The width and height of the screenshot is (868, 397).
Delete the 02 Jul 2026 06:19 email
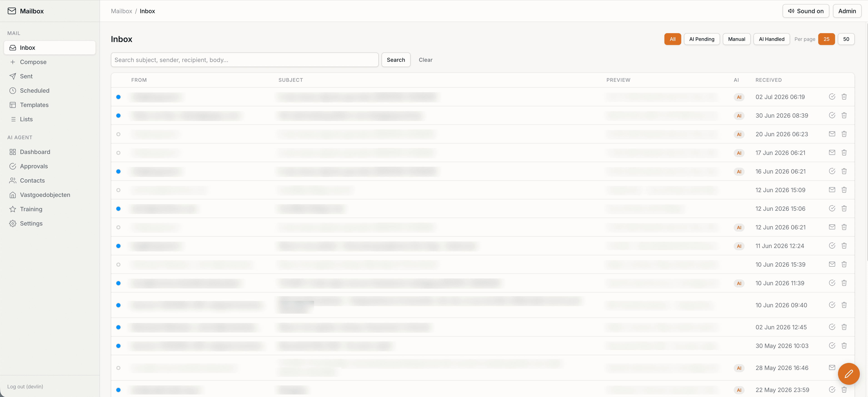(844, 97)
